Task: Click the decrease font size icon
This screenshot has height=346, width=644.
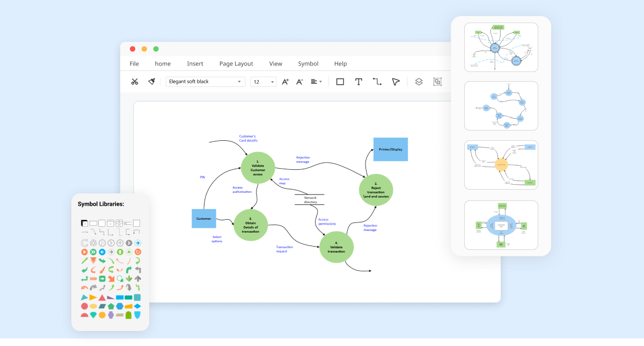Action: click(x=299, y=81)
